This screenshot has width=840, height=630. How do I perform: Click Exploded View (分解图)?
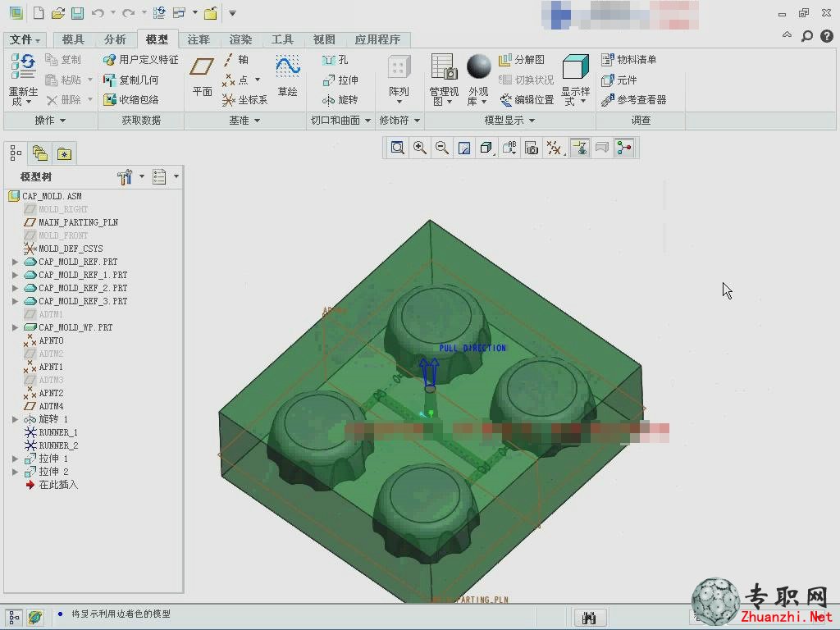(521, 59)
